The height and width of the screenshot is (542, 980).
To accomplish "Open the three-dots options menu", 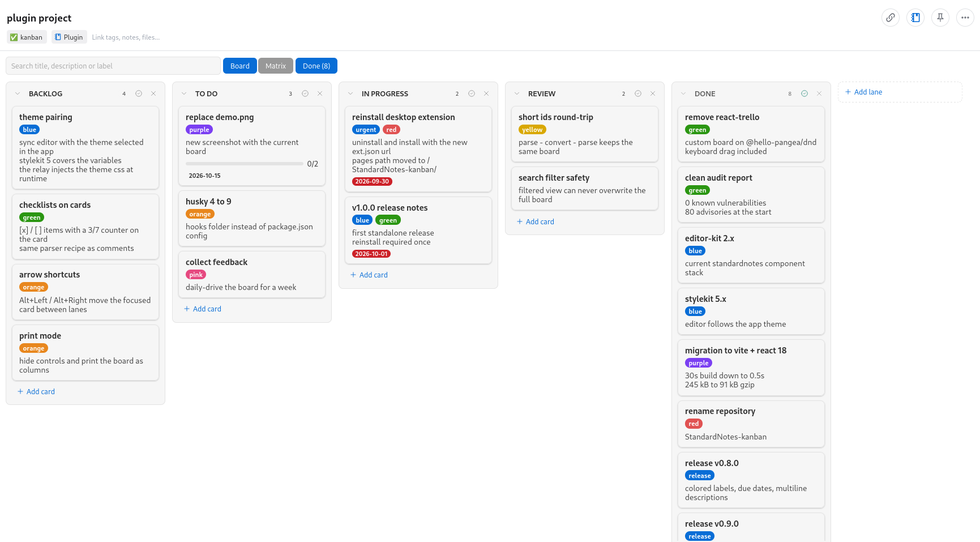I will coord(965,18).
